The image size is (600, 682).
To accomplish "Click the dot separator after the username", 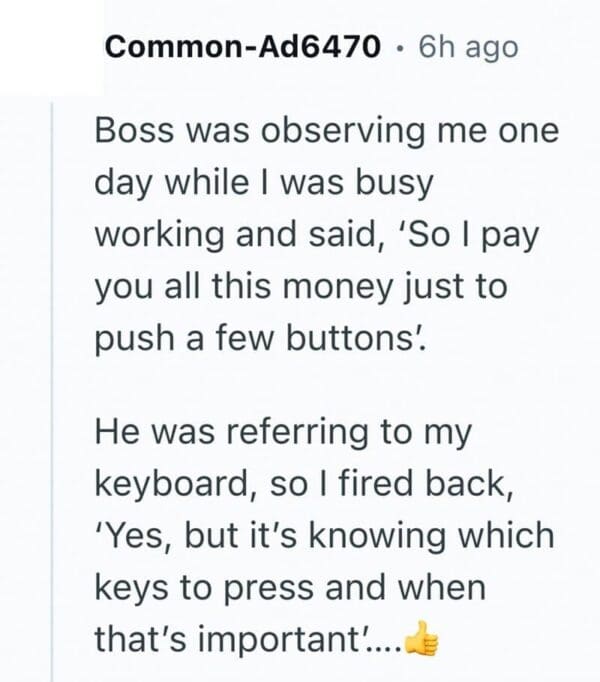I will point(396,47).
